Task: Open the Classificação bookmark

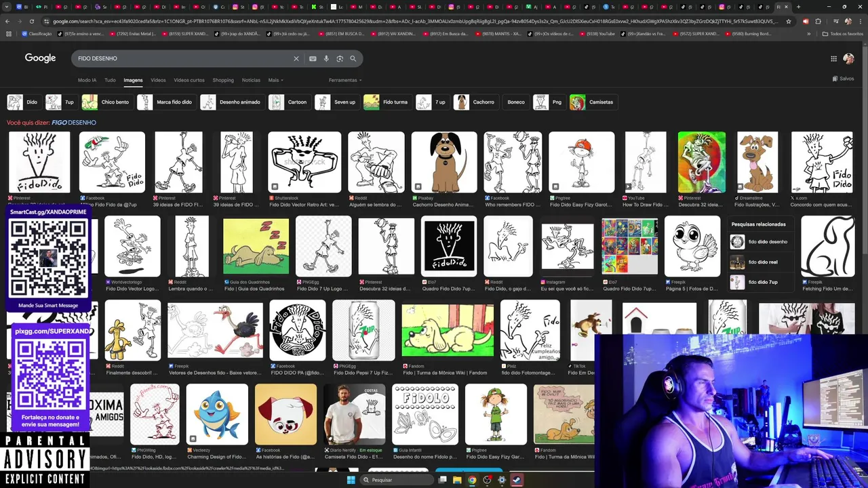Action: point(37,33)
